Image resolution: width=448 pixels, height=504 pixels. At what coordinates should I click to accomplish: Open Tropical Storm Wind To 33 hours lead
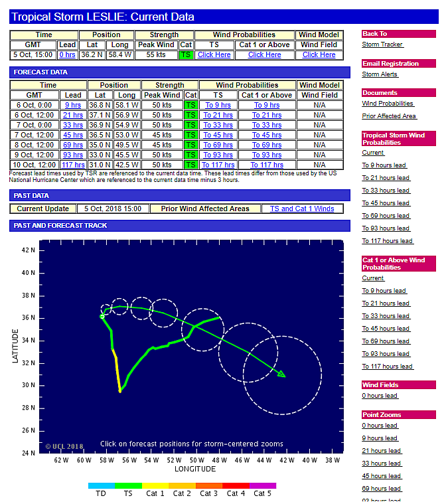(x=386, y=191)
